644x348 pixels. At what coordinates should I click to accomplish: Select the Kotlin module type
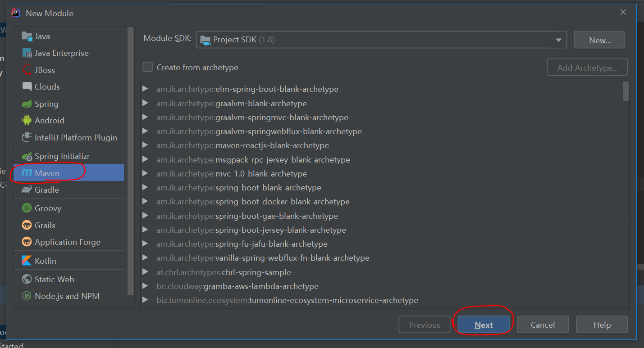click(x=69, y=261)
